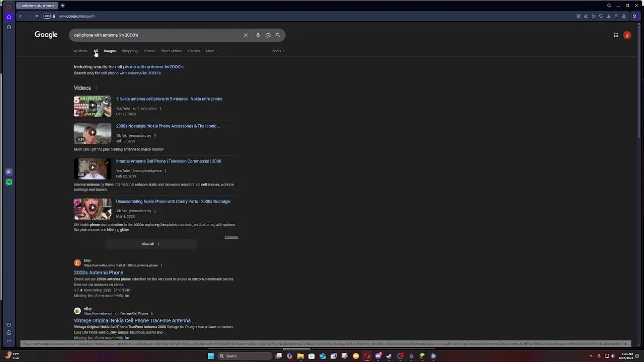This screenshot has height=362, width=644.
Task: Show hidden system tray icons chevron
Action: click(591, 356)
